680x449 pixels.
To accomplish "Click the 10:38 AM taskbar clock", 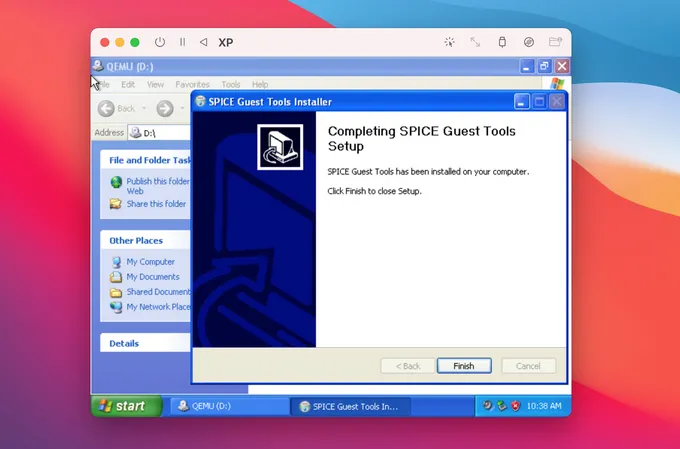I will pos(544,406).
